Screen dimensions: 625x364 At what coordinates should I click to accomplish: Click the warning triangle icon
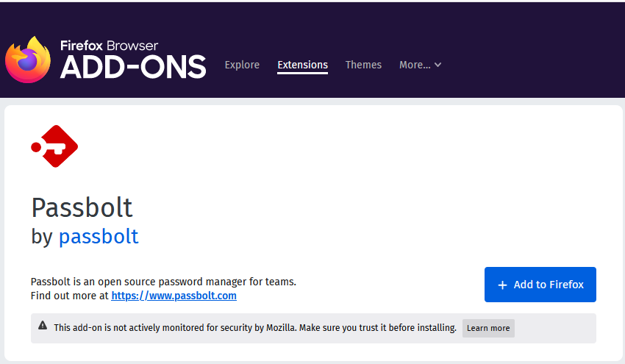point(43,326)
